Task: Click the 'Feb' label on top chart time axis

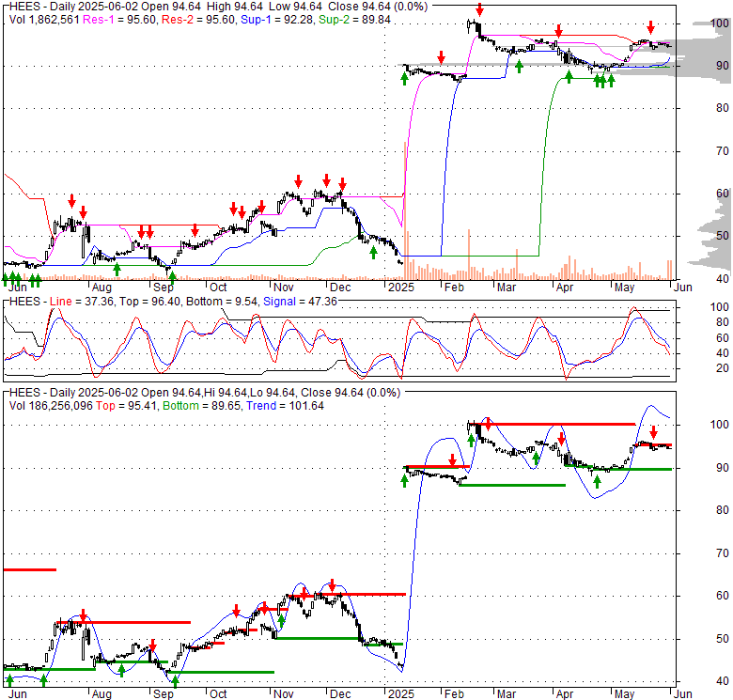Action: 454,288
